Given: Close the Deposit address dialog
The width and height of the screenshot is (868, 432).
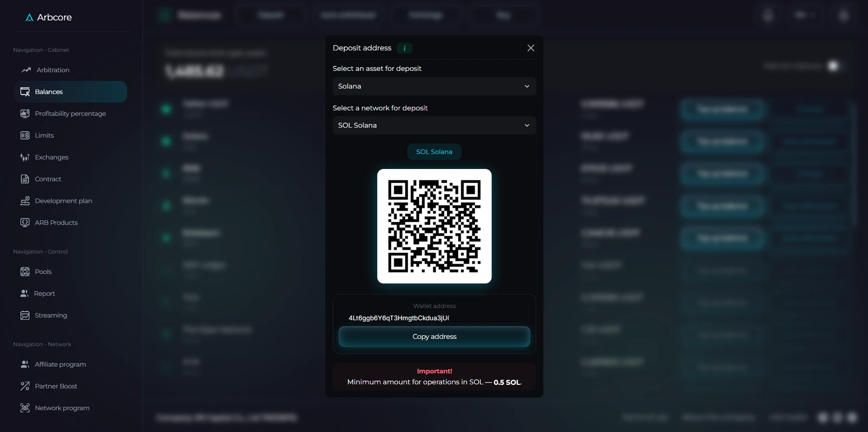Looking at the screenshot, I should pyautogui.click(x=531, y=48).
